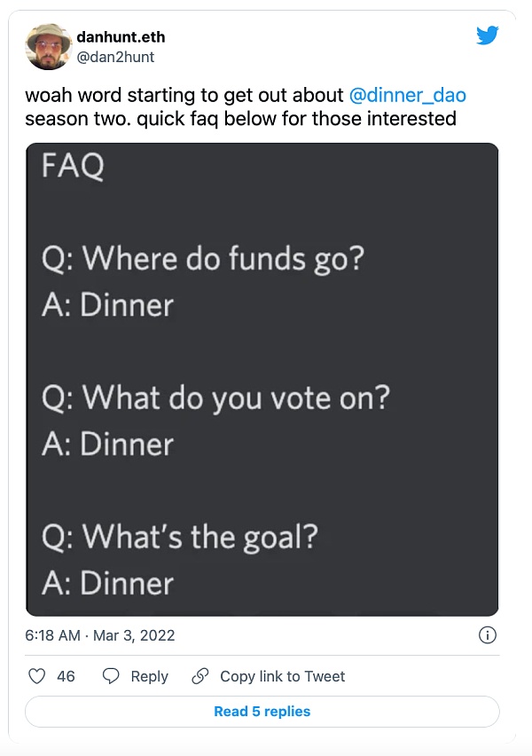532x756 pixels.
Task: Click the last 'A: Dinner' answer in the image
Action: (107, 583)
